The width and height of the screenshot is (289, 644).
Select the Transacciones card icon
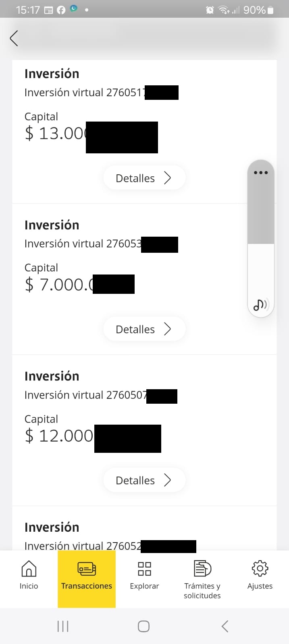point(87,568)
